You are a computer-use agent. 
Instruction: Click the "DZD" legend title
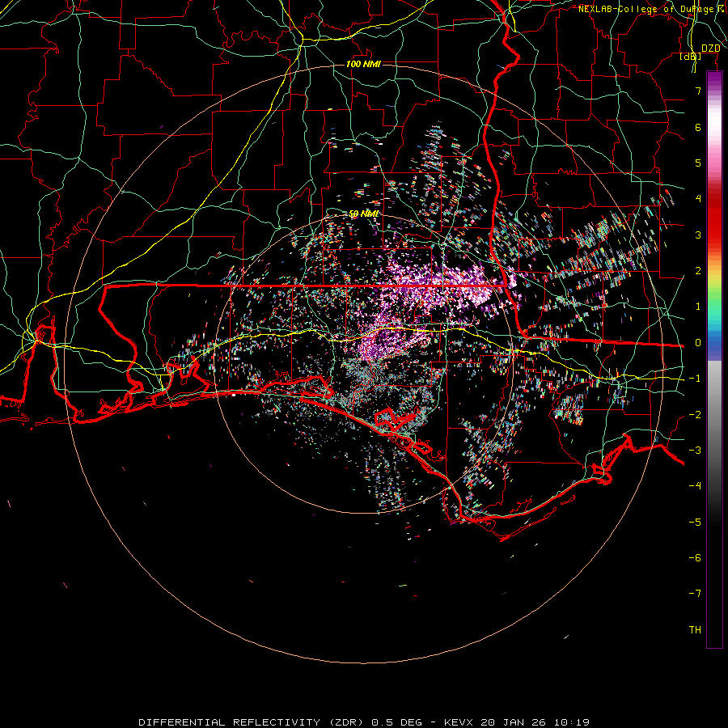pyautogui.click(x=710, y=49)
